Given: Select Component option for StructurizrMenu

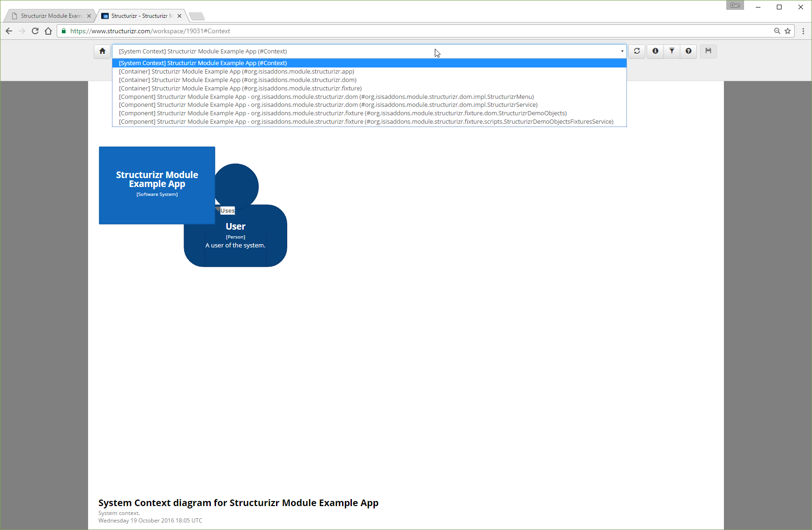Looking at the screenshot, I should (x=369, y=97).
